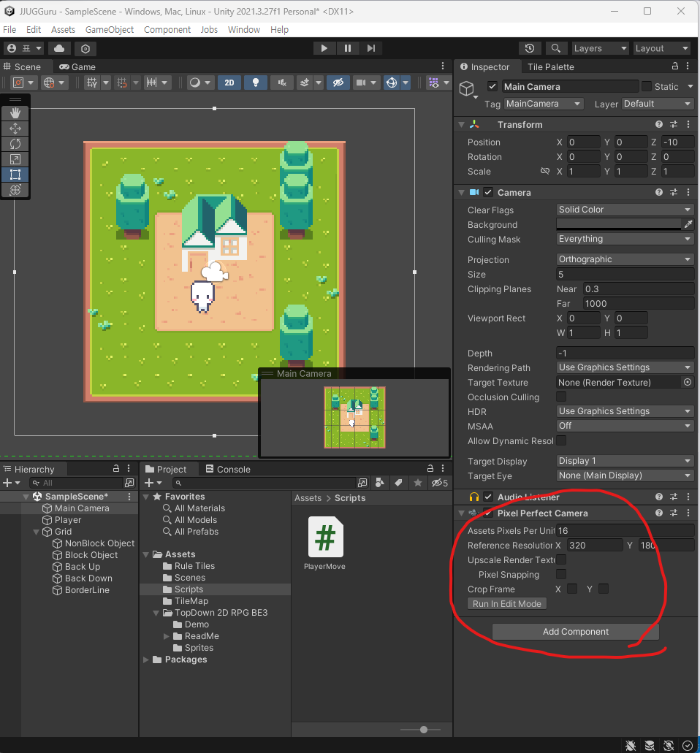Viewport: 700px width, 753px height.
Task: Toggle scene visibility with the crossed-eye icon
Action: pyautogui.click(x=338, y=82)
